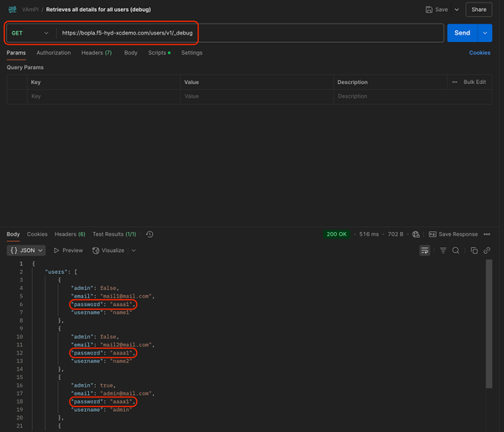504x432 pixels.
Task: Click the filter response icon
Action: click(444, 250)
